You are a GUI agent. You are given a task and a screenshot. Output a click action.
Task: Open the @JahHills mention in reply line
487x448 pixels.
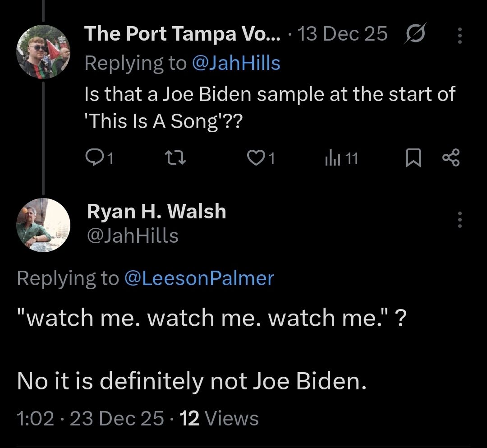(236, 63)
